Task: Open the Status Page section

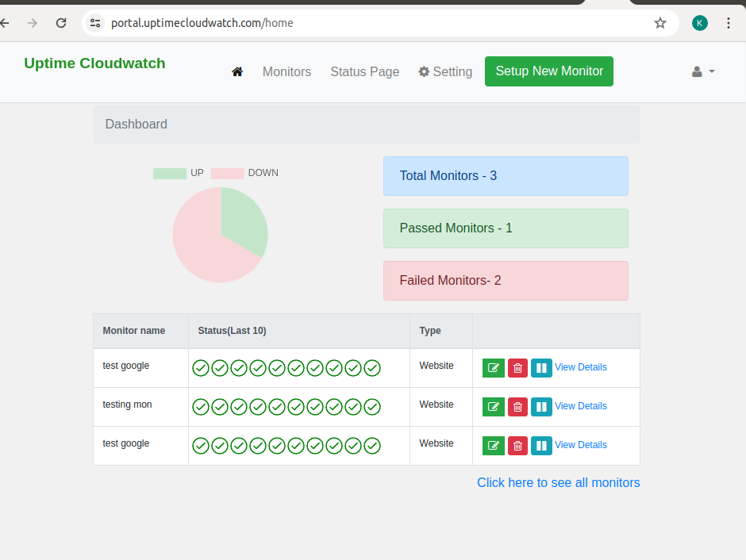Action: [364, 71]
